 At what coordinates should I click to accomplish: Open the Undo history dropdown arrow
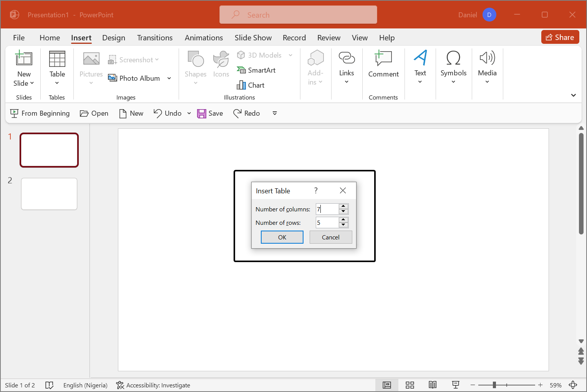189,113
